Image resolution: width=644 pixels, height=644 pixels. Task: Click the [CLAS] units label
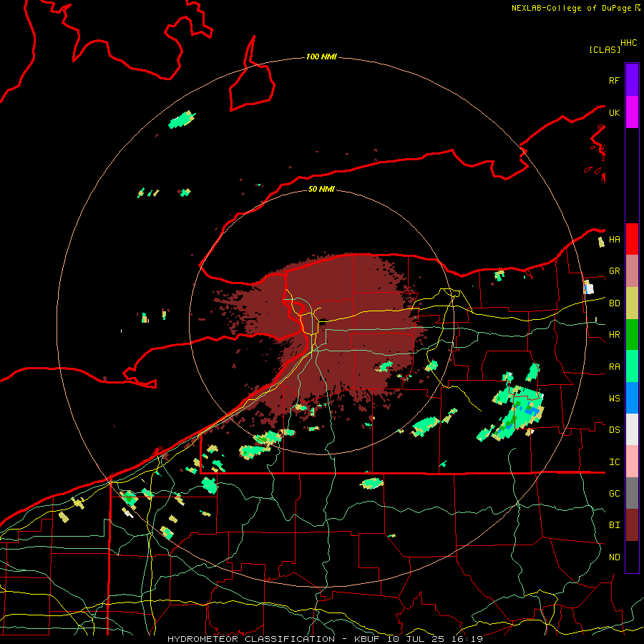(x=605, y=49)
